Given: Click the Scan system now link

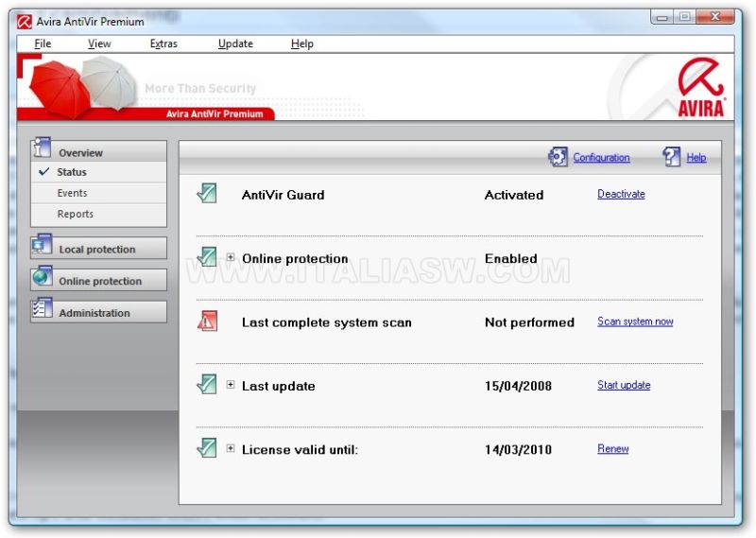Looking at the screenshot, I should pos(635,321).
